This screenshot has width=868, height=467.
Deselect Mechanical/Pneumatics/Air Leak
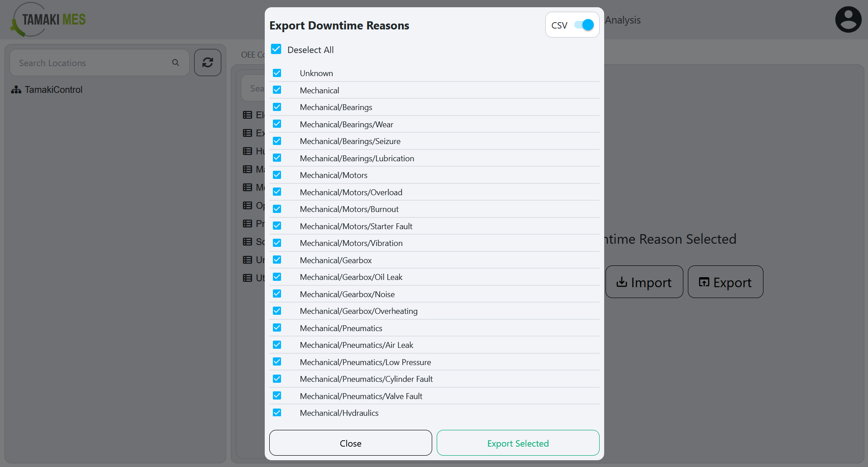click(277, 344)
